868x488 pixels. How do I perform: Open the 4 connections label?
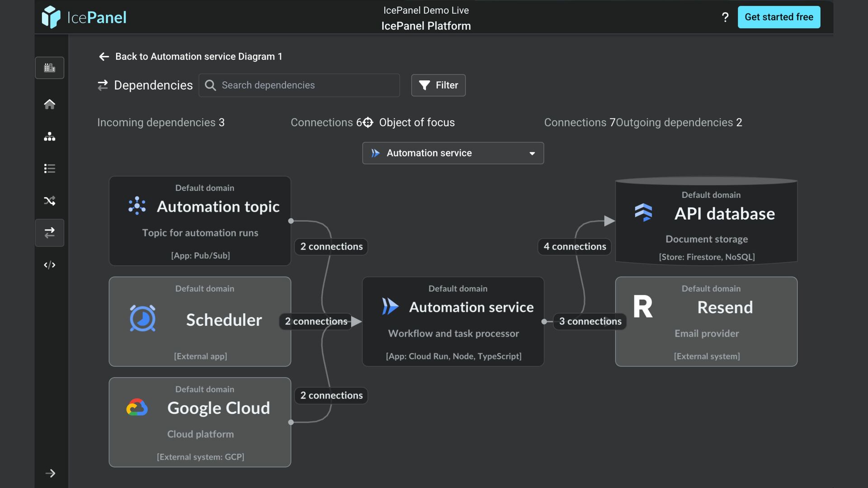(575, 247)
